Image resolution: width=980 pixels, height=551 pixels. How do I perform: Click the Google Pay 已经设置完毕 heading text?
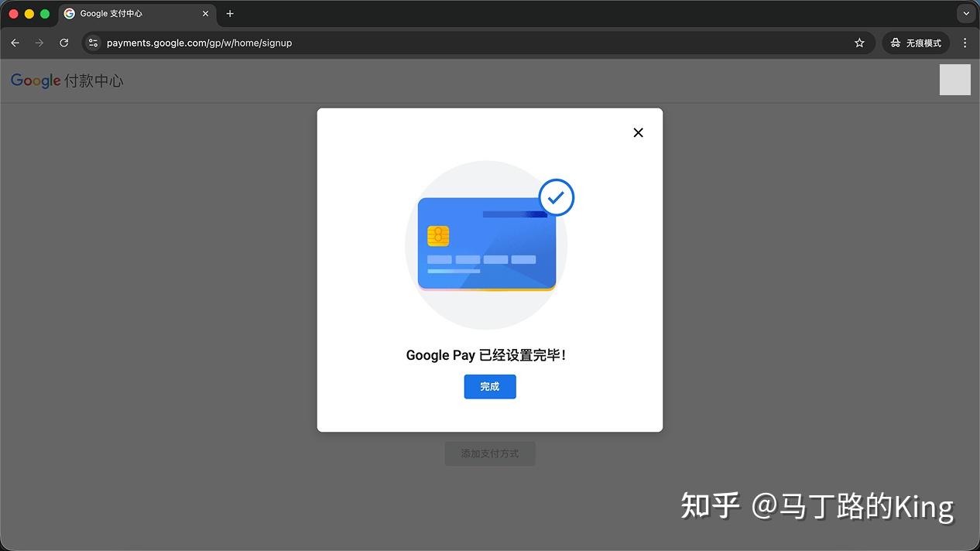(x=486, y=355)
